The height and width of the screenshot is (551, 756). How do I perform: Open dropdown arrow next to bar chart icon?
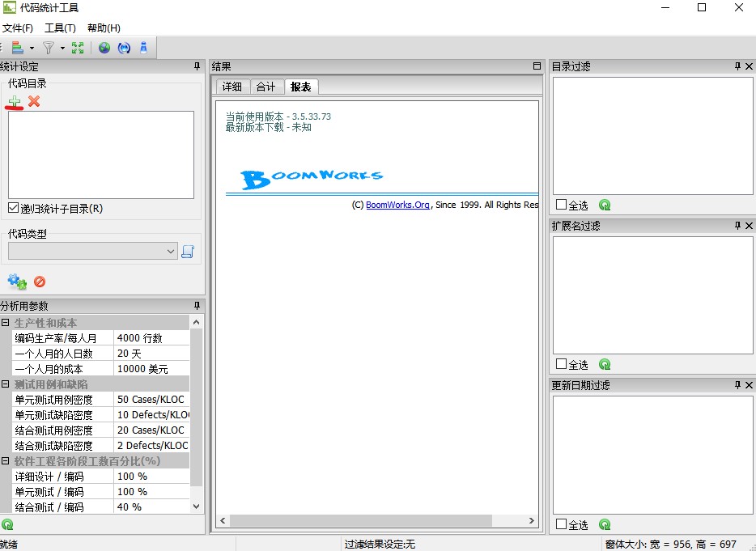pyautogui.click(x=32, y=49)
